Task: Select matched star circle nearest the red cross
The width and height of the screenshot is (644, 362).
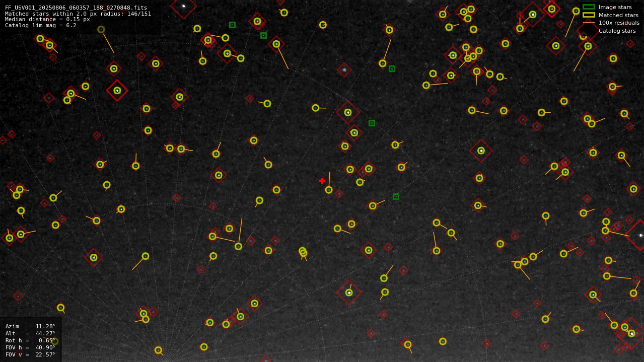Action: click(x=329, y=190)
